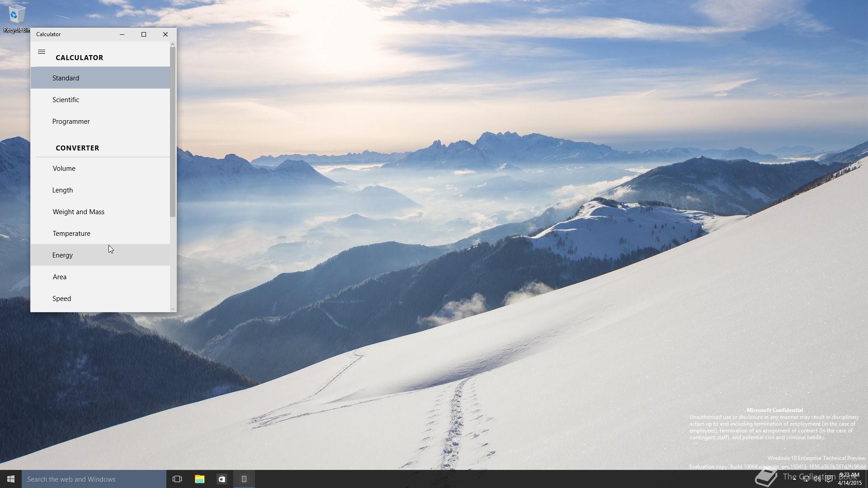Open the network tray icon

coord(806,479)
